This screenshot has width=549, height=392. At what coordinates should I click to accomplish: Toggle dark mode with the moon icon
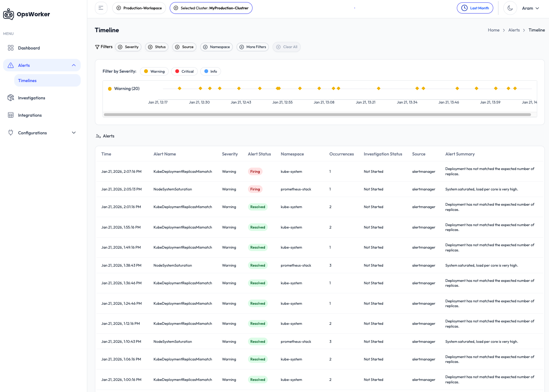510,8
